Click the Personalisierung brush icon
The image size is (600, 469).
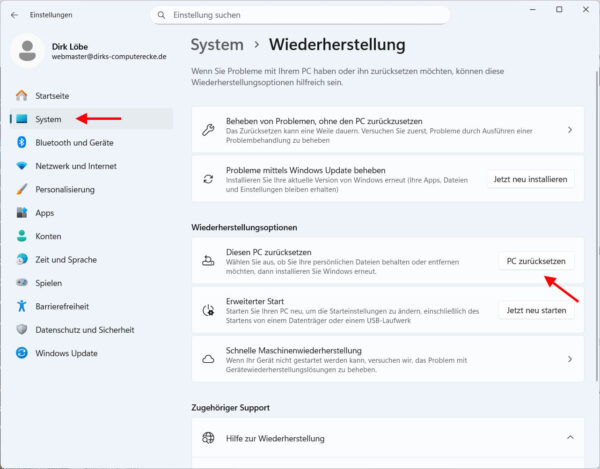click(x=22, y=189)
